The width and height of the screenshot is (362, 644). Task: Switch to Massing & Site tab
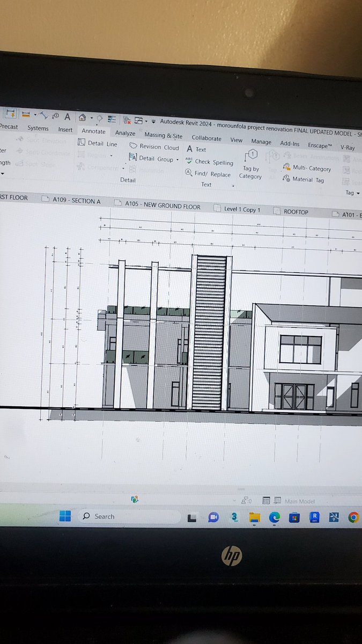pyautogui.click(x=163, y=136)
